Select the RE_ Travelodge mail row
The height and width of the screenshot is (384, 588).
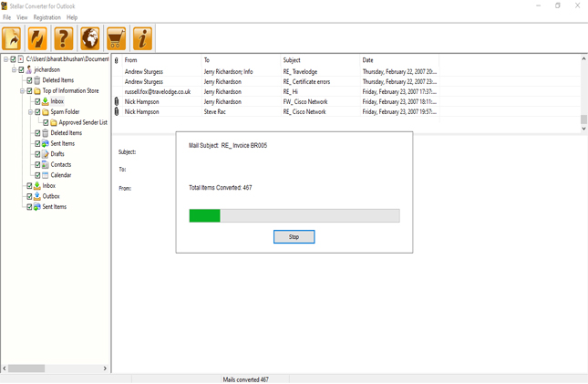coord(276,71)
